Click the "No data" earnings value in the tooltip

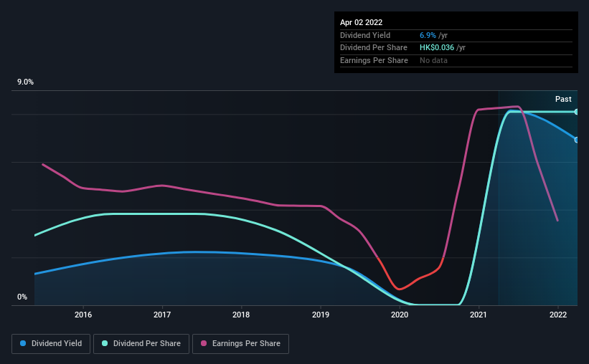(435, 60)
